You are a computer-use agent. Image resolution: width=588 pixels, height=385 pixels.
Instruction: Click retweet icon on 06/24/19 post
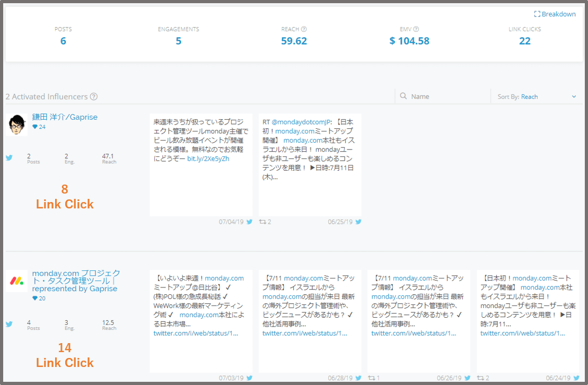point(480,378)
